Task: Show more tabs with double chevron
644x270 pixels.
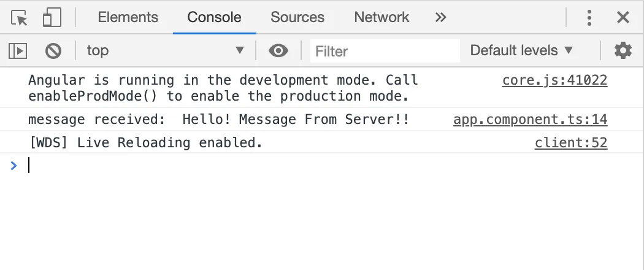Action: click(x=440, y=18)
